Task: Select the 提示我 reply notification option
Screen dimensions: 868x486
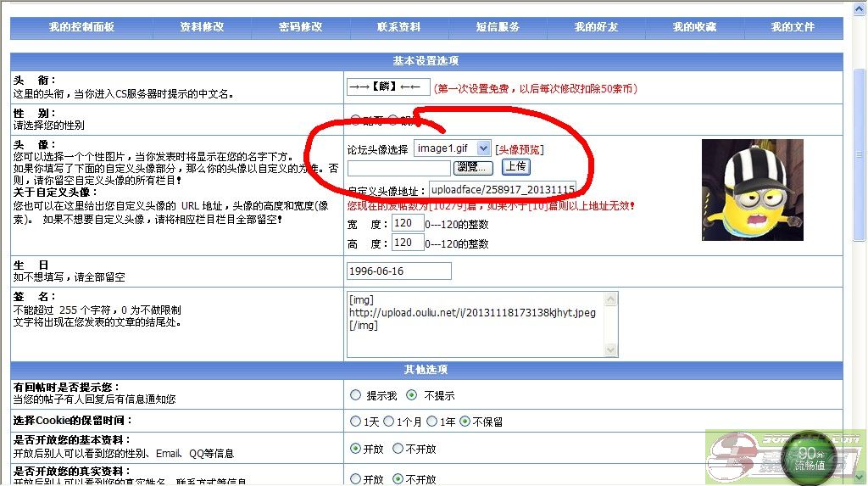Action: 356,395
